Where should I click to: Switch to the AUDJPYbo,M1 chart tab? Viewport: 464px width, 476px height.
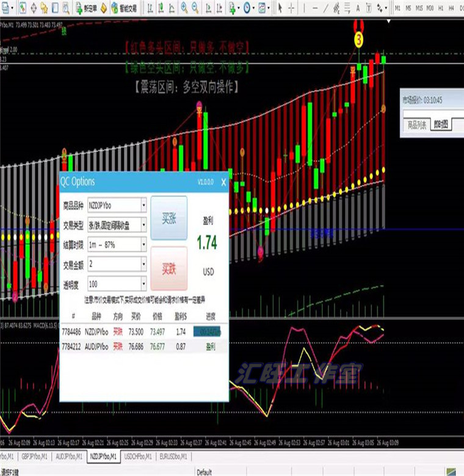69,456
